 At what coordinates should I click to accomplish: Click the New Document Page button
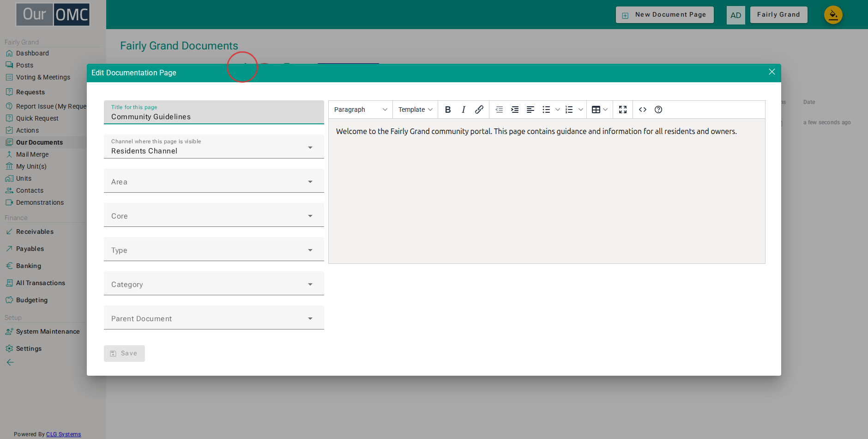(664, 15)
